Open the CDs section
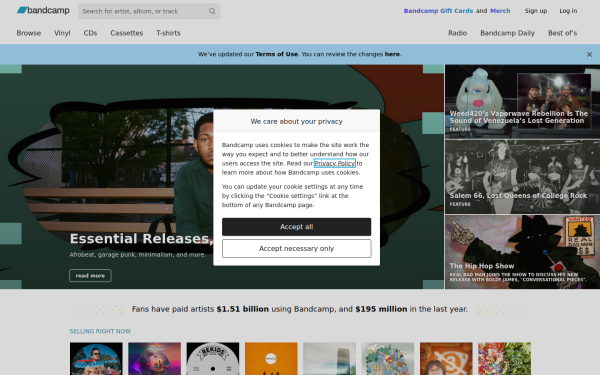The height and width of the screenshot is (375, 600). 90,33
